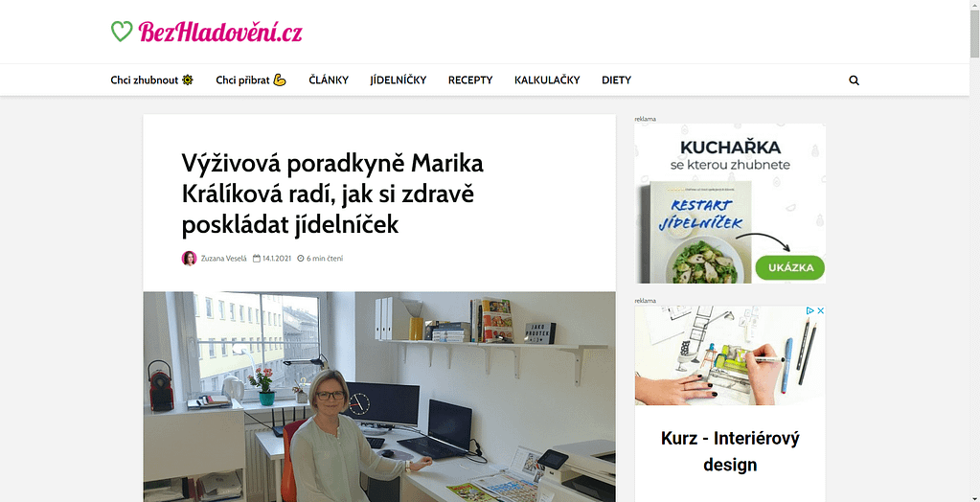Click the flexed arm icon beside Chci přibrat
Viewport: 980px width, 502px height.
pyautogui.click(x=280, y=80)
